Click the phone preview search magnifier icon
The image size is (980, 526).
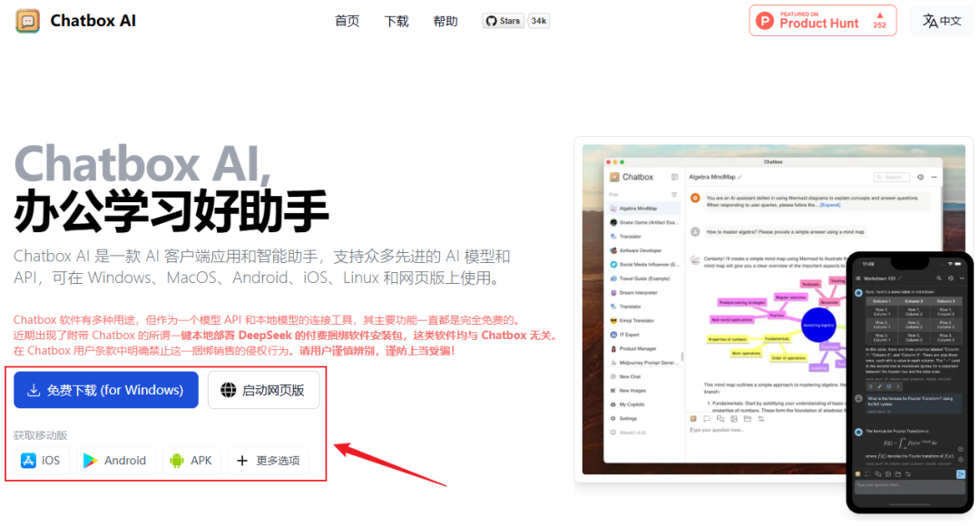point(939,278)
